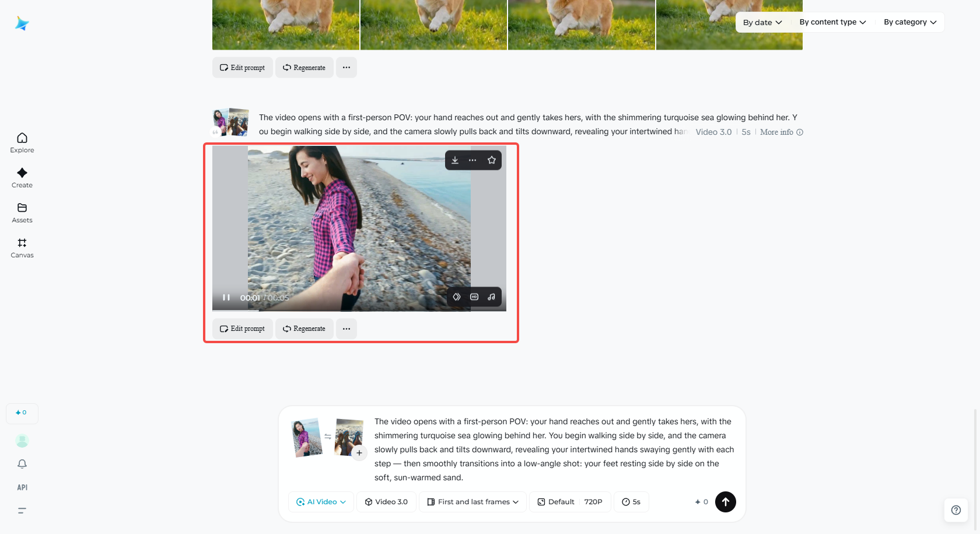This screenshot has width=980, height=534.
Task: Open the notifications bell
Action: pyautogui.click(x=22, y=464)
